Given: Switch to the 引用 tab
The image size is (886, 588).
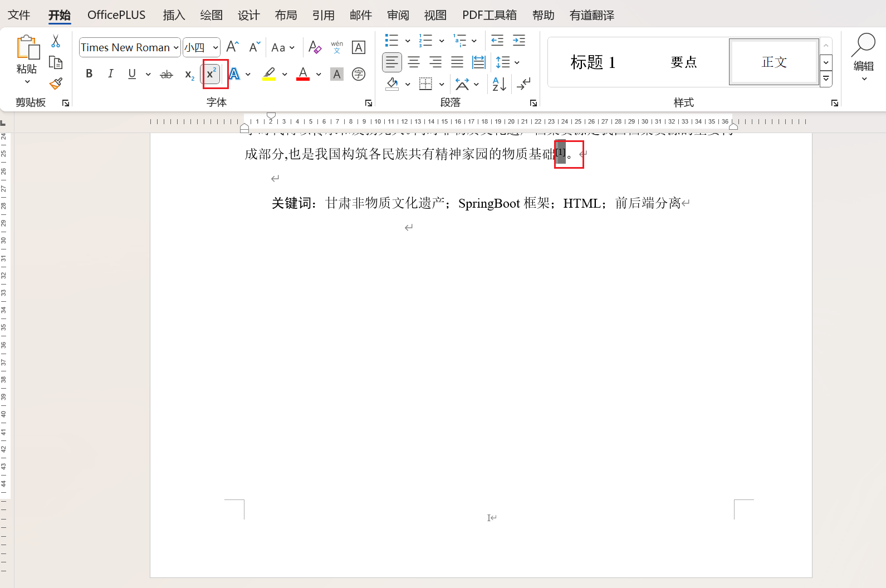Looking at the screenshot, I should pyautogui.click(x=323, y=15).
